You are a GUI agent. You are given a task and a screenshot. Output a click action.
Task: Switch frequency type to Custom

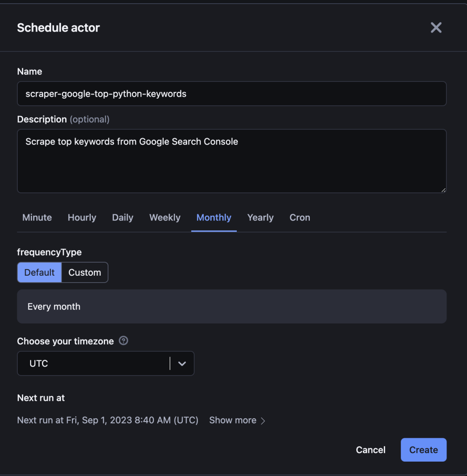[x=85, y=272]
